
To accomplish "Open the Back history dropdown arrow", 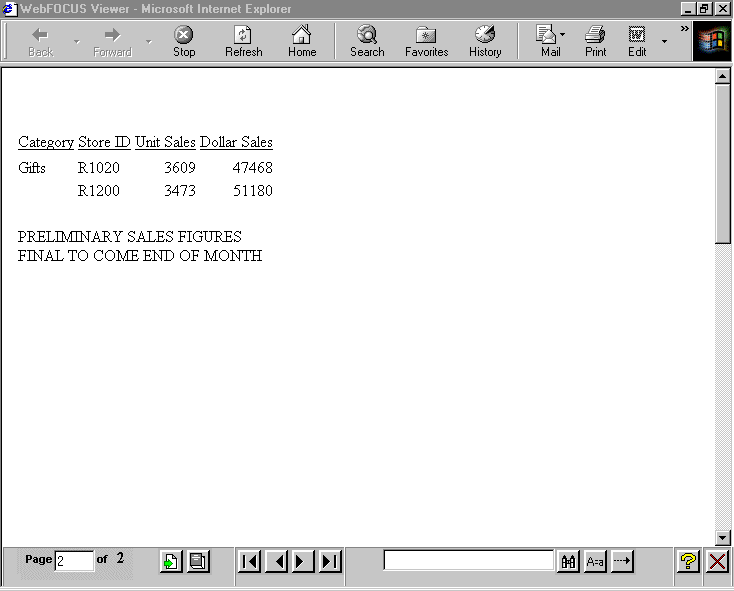I will [x=76, y=42].
